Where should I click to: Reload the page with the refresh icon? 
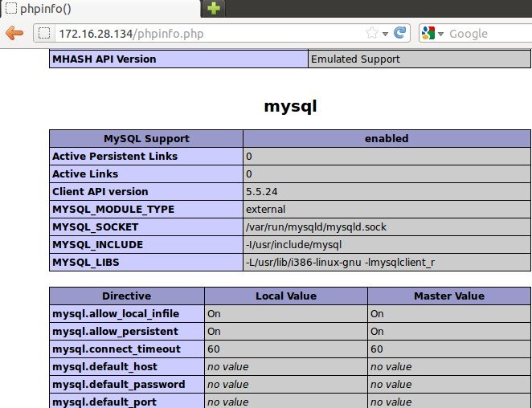point(399,33)
